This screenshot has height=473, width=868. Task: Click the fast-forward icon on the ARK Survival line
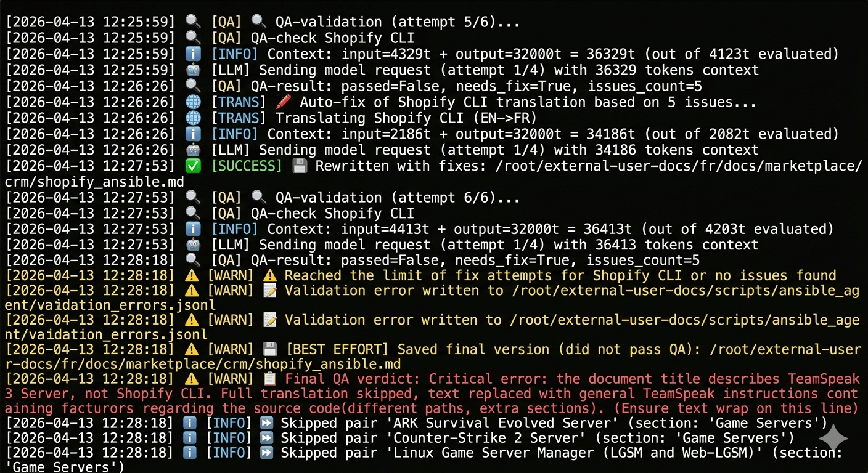(266, 423)
